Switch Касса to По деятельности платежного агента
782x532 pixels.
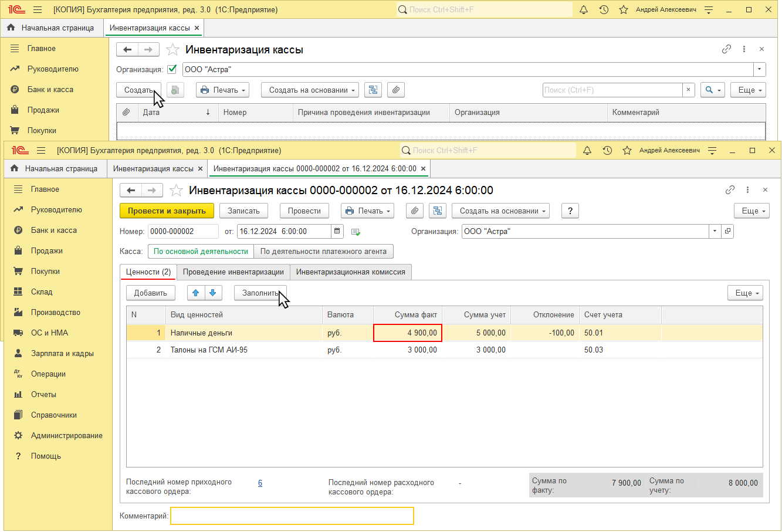coord(323,252)
